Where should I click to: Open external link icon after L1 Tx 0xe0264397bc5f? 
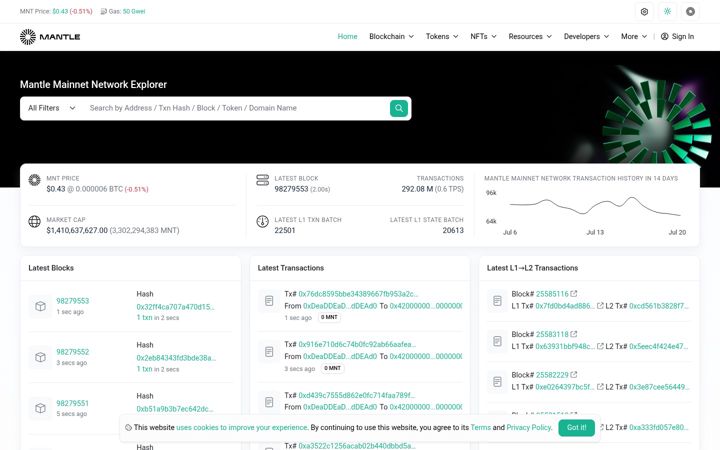pyautogui.click(x=600, y=387)
